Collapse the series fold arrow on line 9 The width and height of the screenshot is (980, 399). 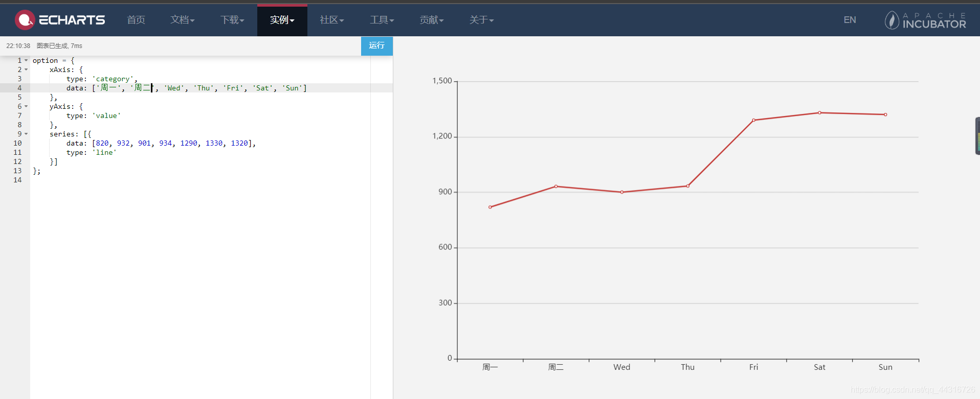click(26, 134)
